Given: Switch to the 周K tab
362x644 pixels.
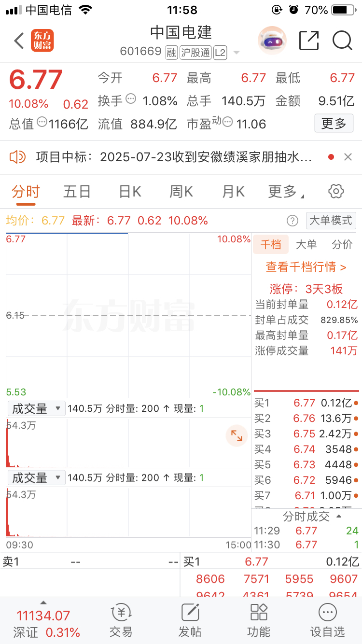Looking at the screenshot, I should (181, 192).
